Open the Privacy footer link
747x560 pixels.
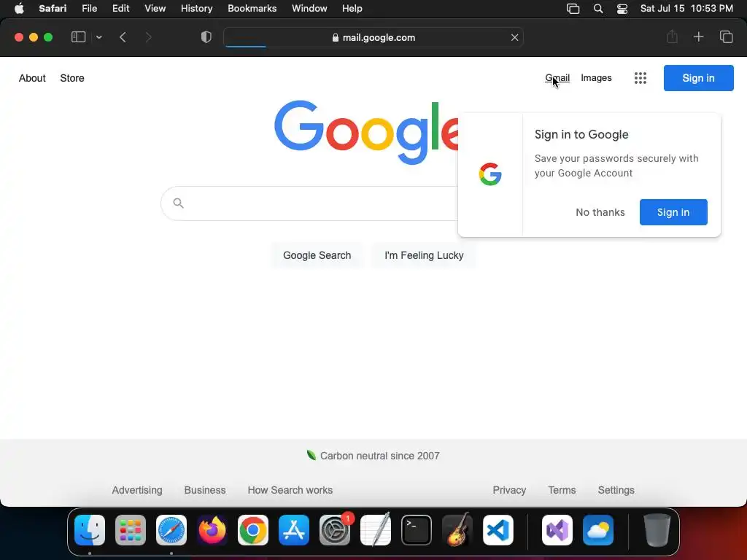[509, 490]
